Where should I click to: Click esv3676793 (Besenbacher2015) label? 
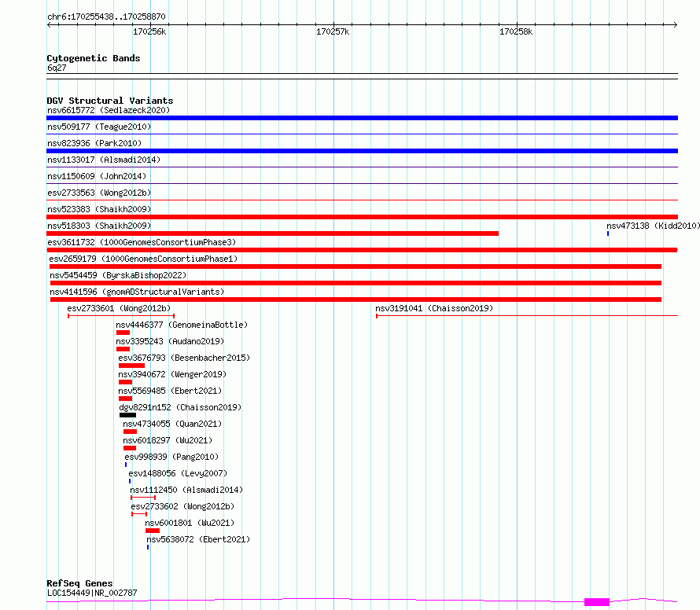(x=184, y=358)
